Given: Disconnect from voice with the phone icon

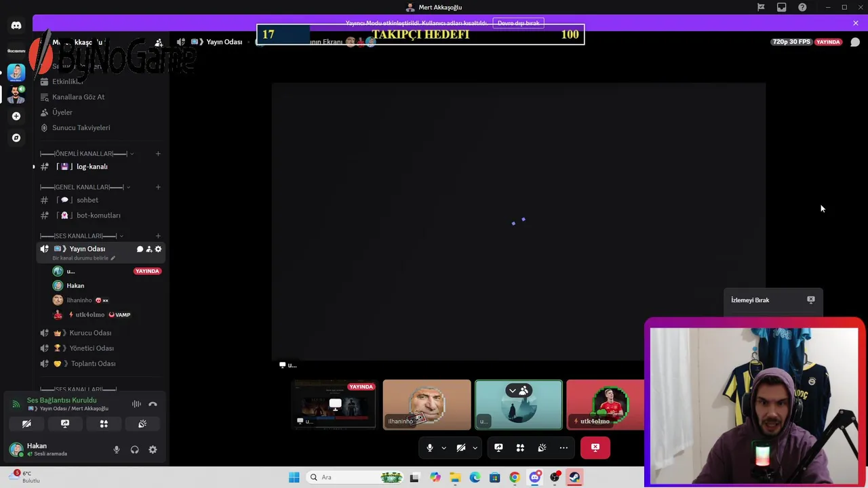Looking at the screenshot, I should (x=153, y=404).
